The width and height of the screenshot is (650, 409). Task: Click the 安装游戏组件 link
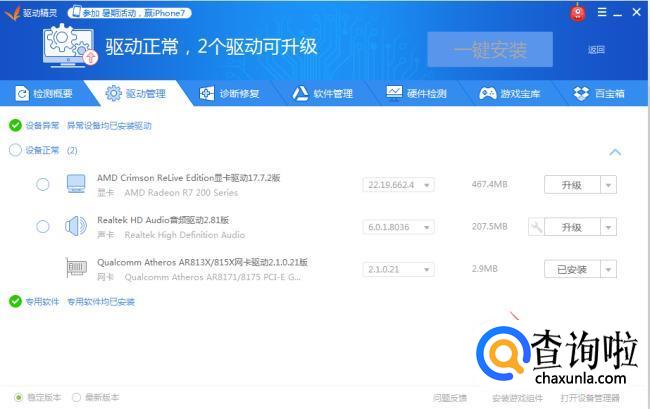pos(517,398)
